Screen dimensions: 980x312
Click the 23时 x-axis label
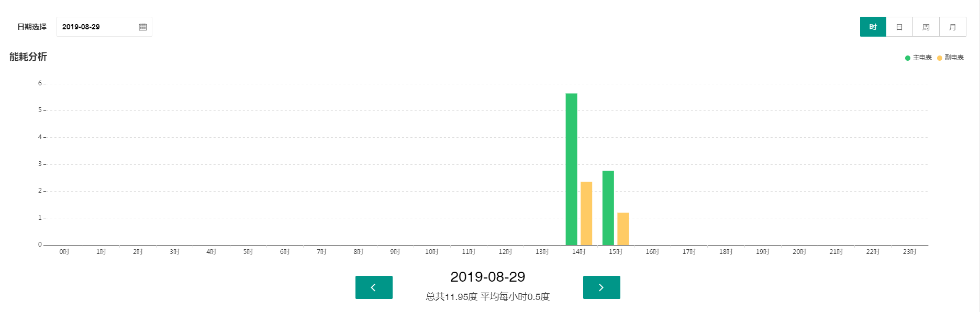tap(909, 252)
